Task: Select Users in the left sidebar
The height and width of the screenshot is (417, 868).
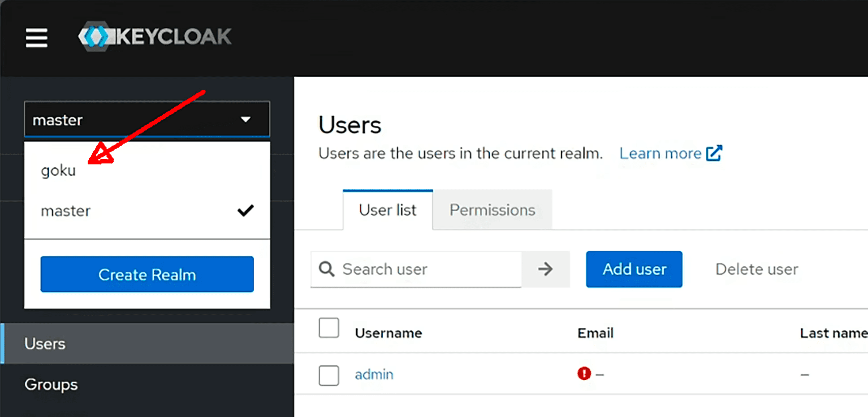Action: (x=44, y=343)
